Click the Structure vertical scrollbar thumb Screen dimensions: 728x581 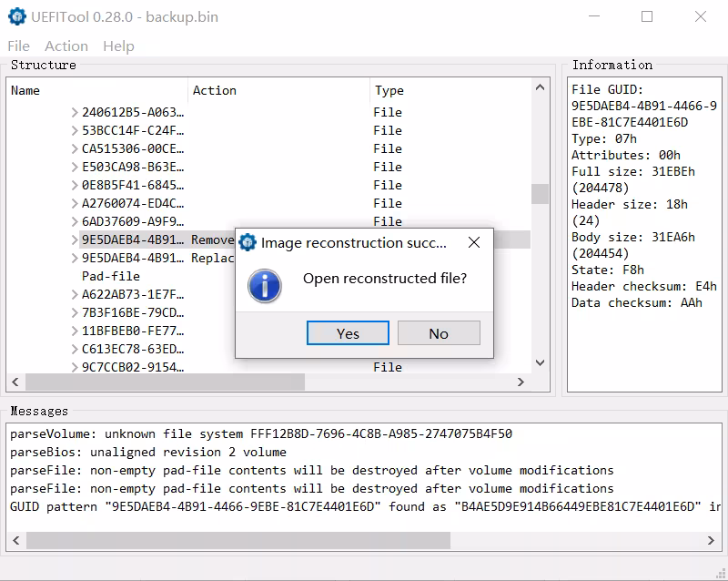(540, 194)
